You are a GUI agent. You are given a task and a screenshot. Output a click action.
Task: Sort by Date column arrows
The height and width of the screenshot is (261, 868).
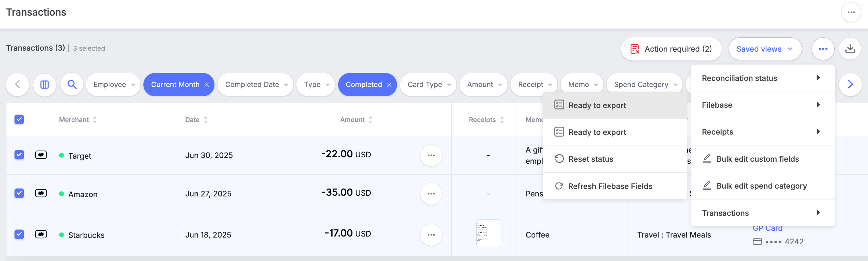point(206,120)
